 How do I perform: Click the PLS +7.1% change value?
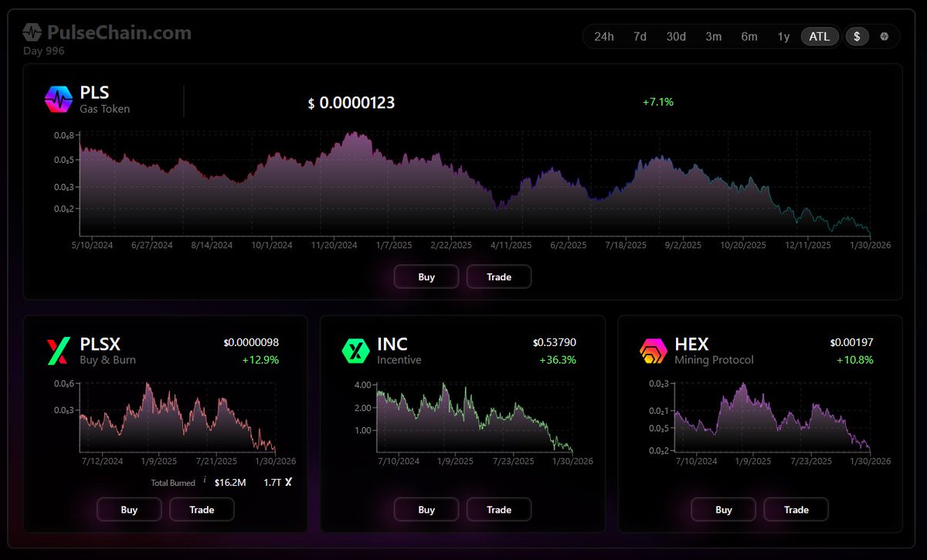[x=658, y=102]
